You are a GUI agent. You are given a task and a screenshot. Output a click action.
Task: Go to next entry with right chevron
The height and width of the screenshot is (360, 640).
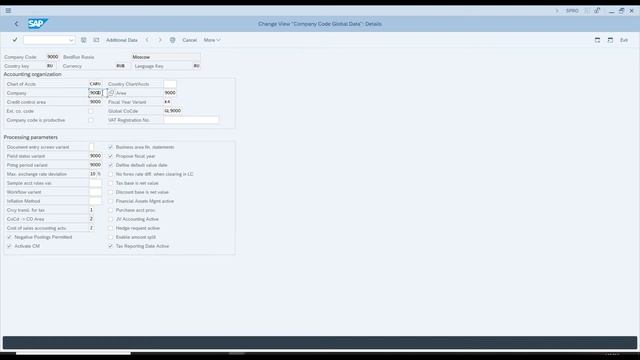pyautogui.click(x=160, y=40)
